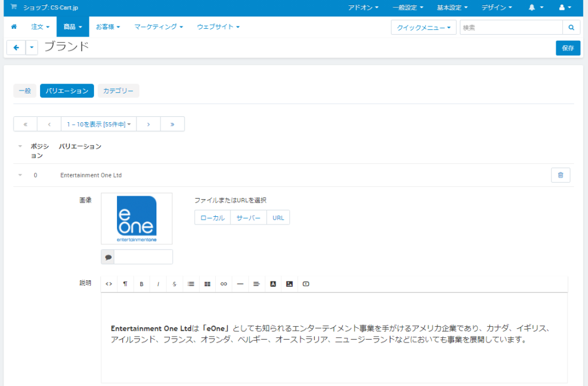The width and height of the screenshot is (588, 386).
Task: Open text alignment options in editor
Action: point(256,284)
